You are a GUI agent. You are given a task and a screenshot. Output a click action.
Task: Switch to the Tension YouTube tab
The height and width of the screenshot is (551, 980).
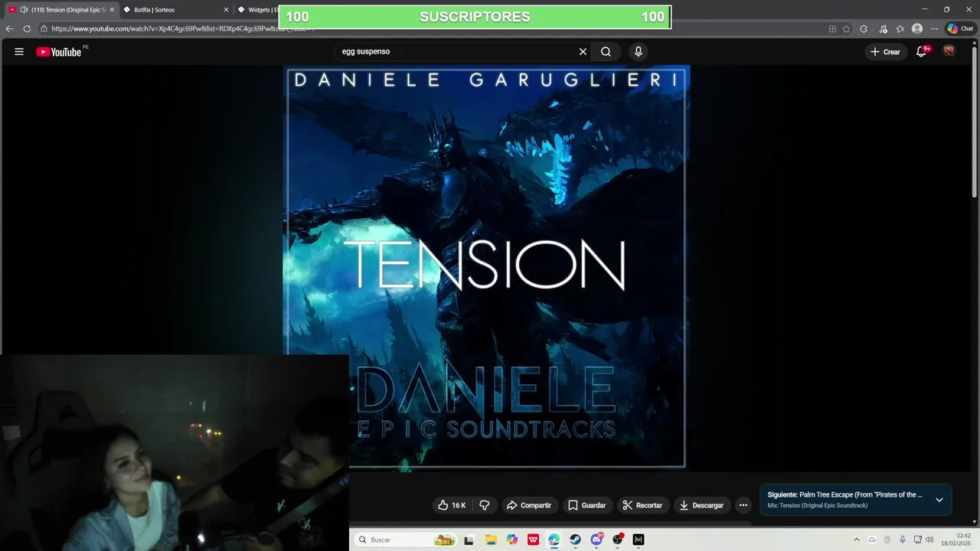(x=61, y=10)
